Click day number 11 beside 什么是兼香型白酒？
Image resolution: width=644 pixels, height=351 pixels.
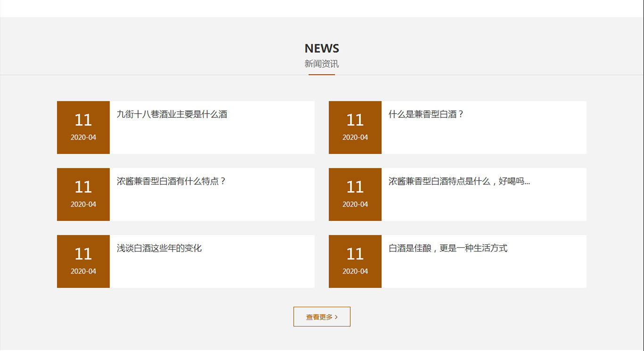point(355,120)
